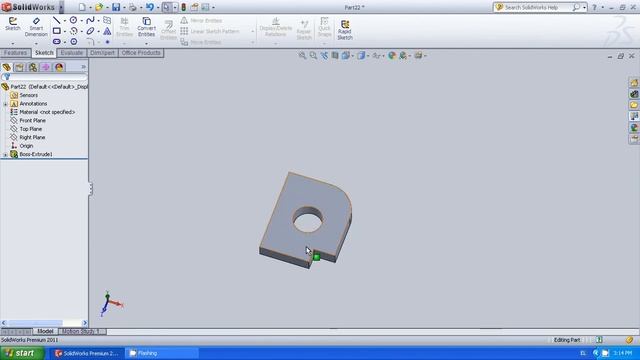Select the Sketch Text tool
The height and width of the screenshot is (360, 640).
click(x=107, y=31)
